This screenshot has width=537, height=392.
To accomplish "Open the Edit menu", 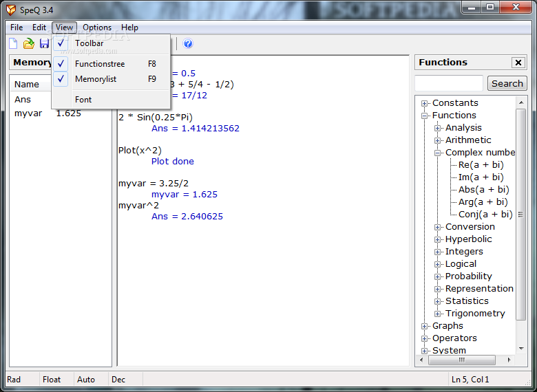I will 39,28.
